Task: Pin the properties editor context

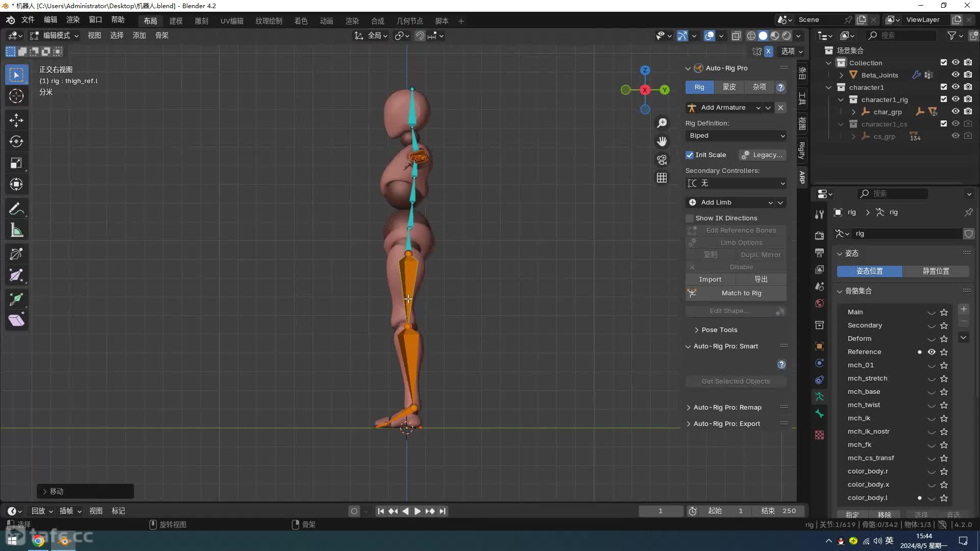Action: click(968, 212)
